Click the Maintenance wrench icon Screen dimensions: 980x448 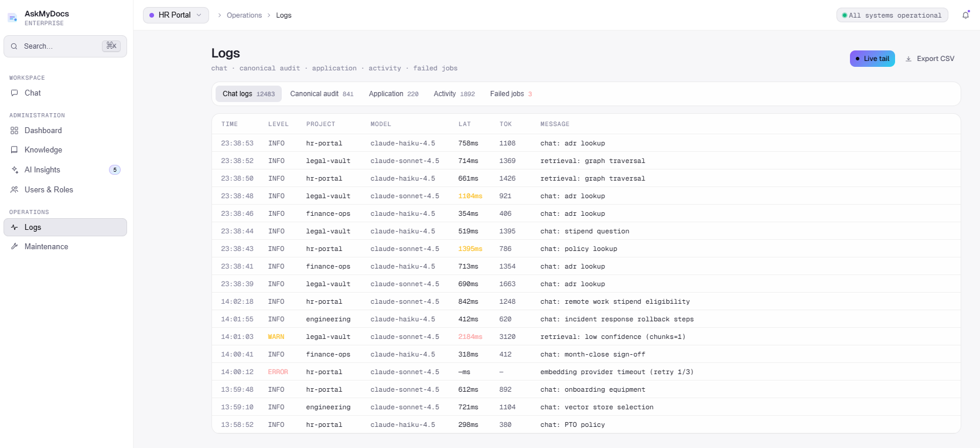coord(15,247)
